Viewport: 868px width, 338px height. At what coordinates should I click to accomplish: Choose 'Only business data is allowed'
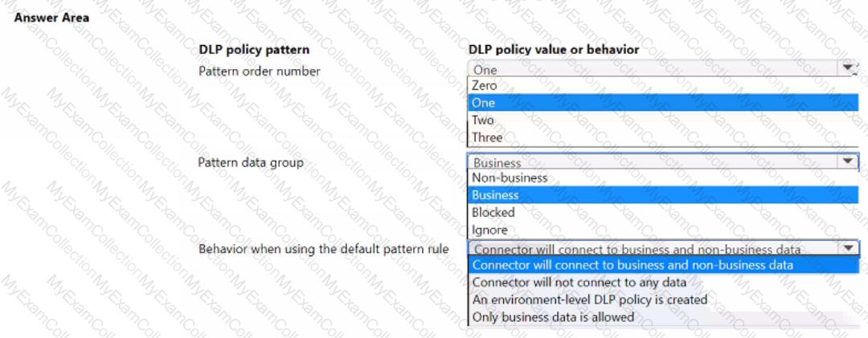[x=553, y=317]
